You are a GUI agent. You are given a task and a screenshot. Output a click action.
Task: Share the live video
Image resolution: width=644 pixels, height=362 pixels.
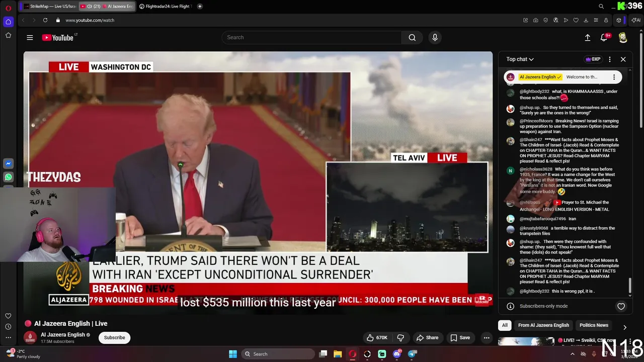427,337
